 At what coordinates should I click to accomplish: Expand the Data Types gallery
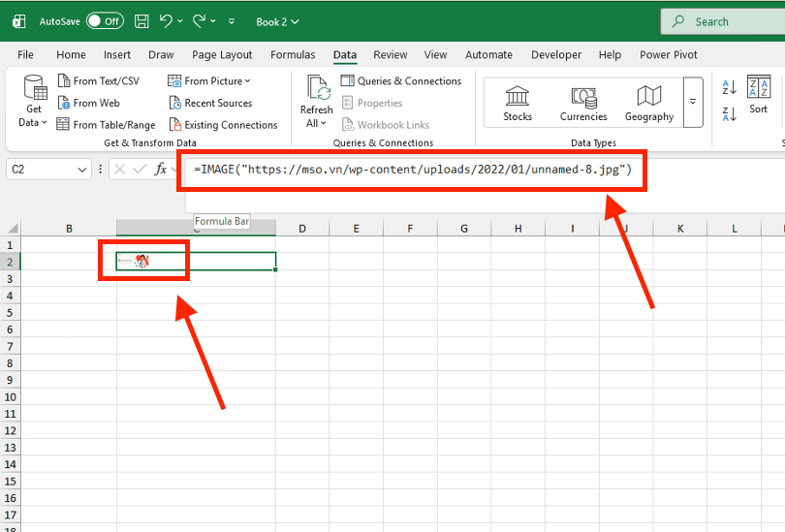(693, 102)
